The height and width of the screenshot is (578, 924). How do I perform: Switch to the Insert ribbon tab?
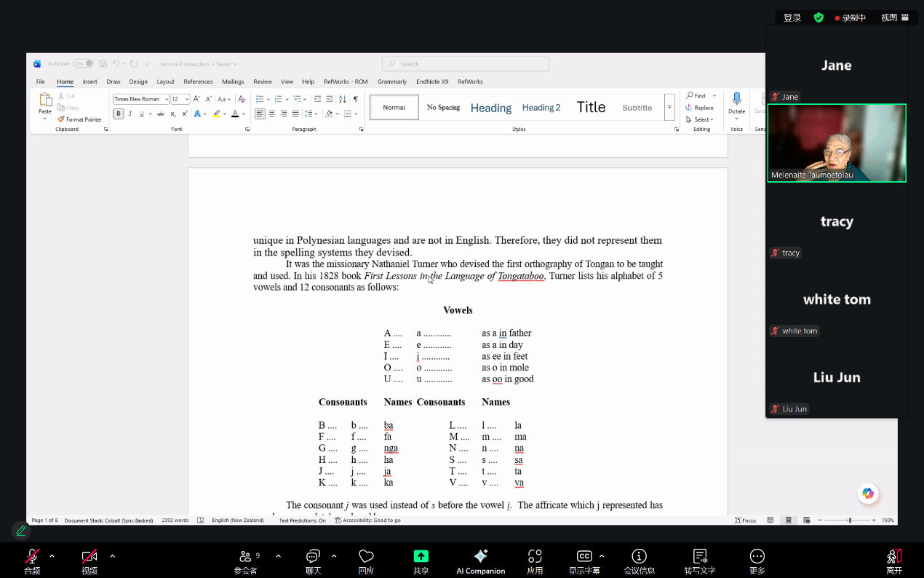tap(89, 82)
